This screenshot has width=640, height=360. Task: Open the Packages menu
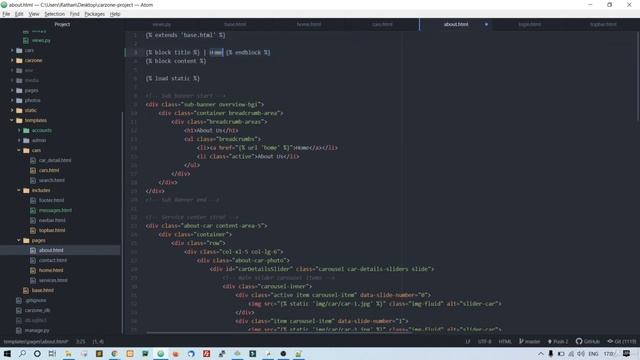(94, 14)
